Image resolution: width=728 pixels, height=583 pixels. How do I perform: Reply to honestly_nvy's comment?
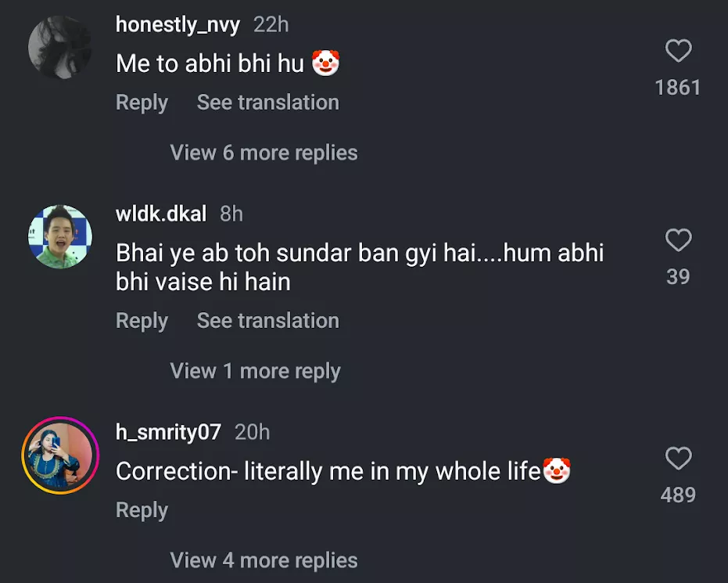(142, 103)
